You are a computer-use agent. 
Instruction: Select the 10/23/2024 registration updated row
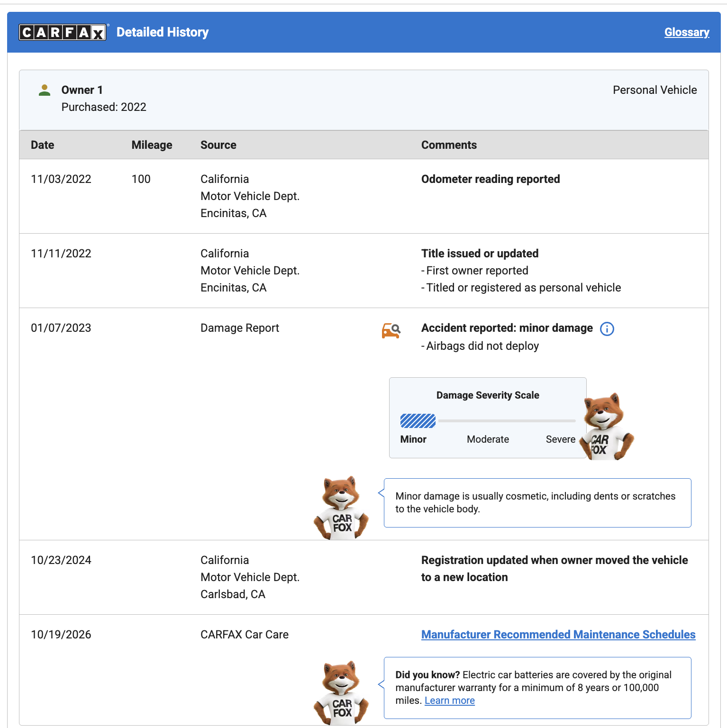click(364, 577)
